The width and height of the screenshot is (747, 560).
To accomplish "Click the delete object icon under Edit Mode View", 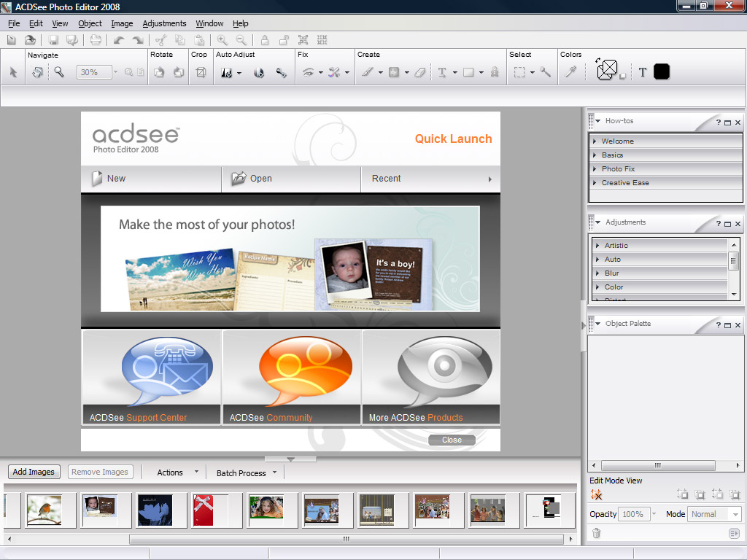I will pos(597,495).
